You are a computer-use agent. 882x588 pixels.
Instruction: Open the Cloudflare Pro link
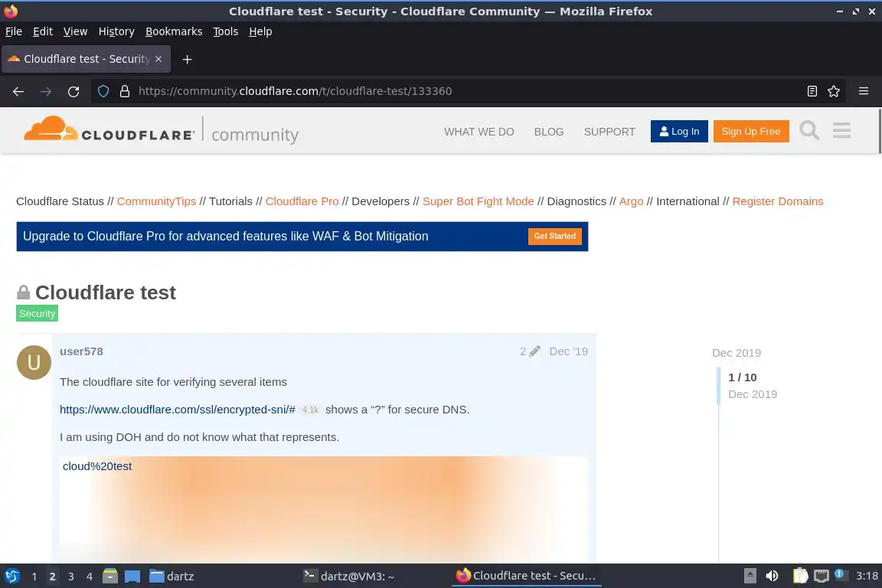point(302,201)
